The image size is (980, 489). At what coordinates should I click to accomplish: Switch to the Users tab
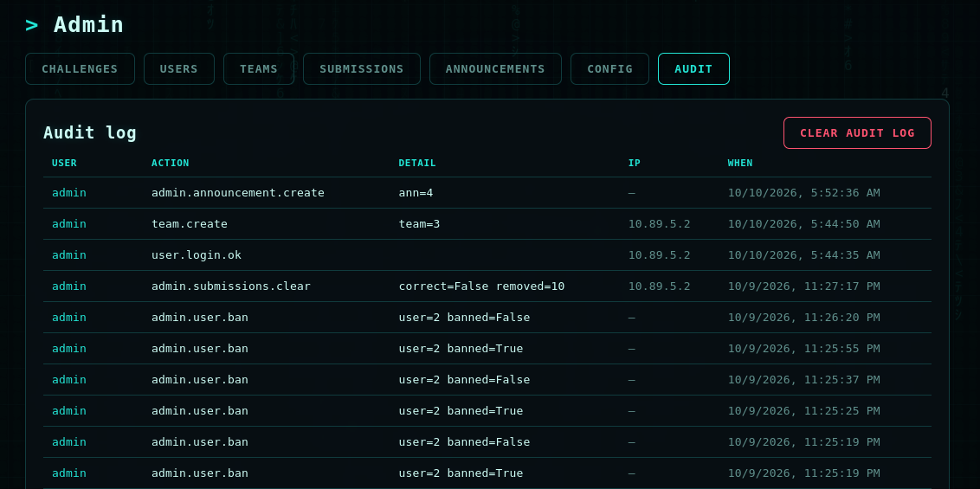tap(178, 68)
